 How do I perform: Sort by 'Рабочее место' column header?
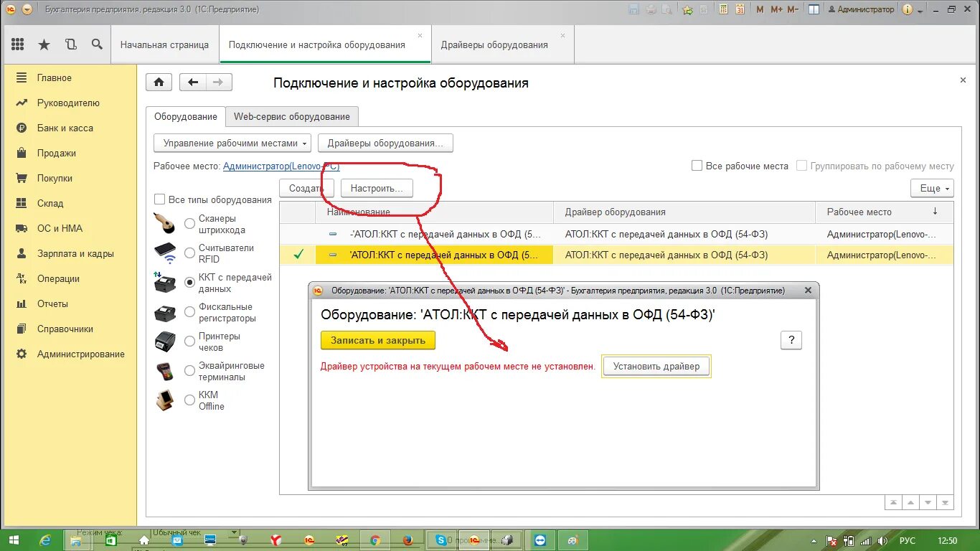pos(885,212)
